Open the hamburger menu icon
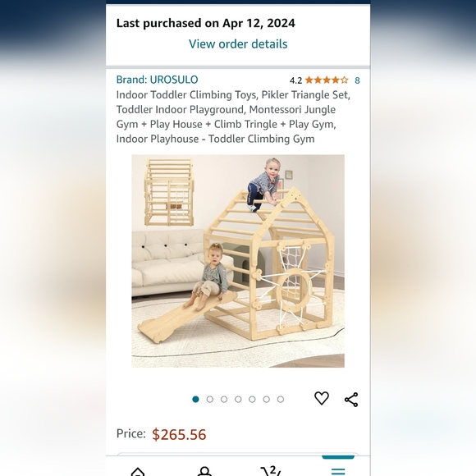The height and width of the screenshot is (476, 476). tap(338, 471)
